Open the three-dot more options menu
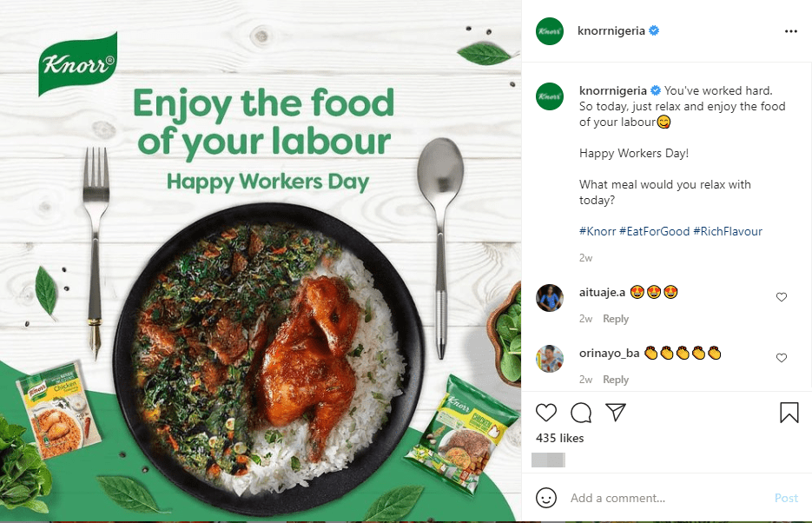Image resolution: width=812 pixels, height=523 pixels. pyautogui.click(x=791, y=31)
